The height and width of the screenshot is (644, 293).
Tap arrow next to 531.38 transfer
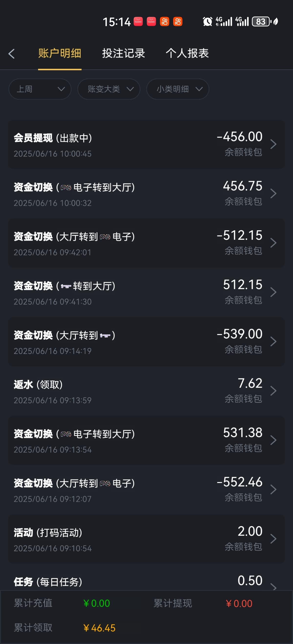[x=273, y=440]
